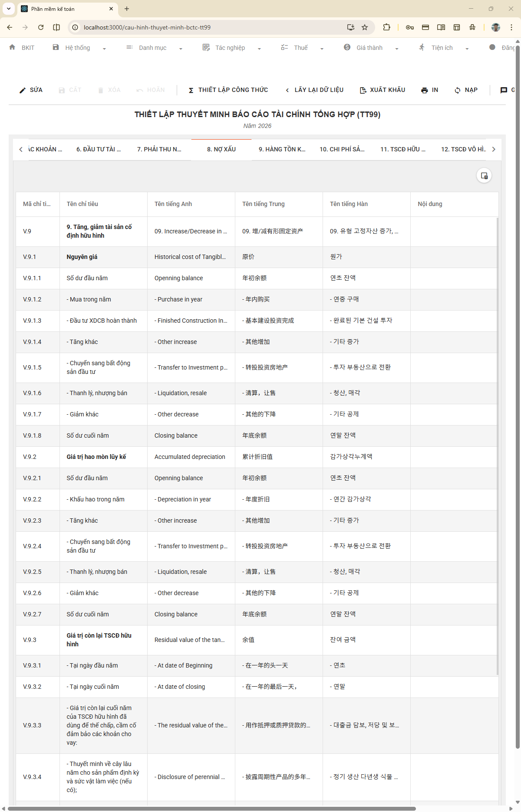
Task: Click the SỬA edit button
Action: (x=31, y=90)
